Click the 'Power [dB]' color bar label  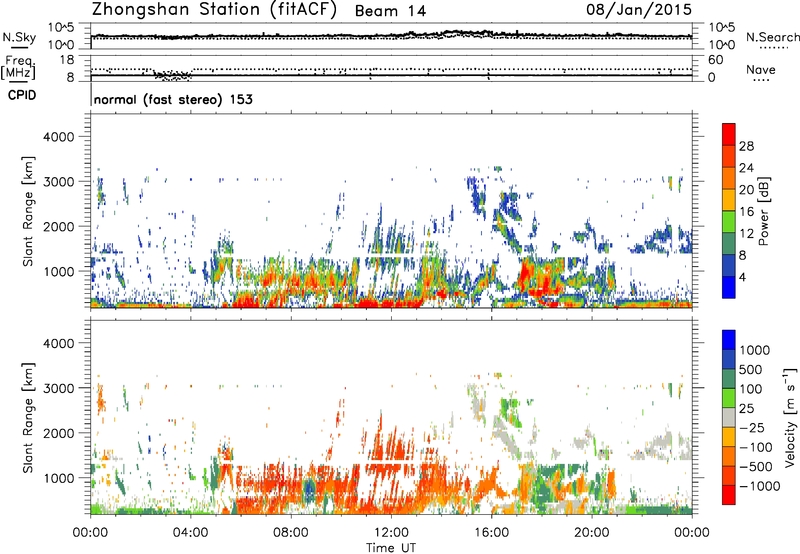[764, 211]
